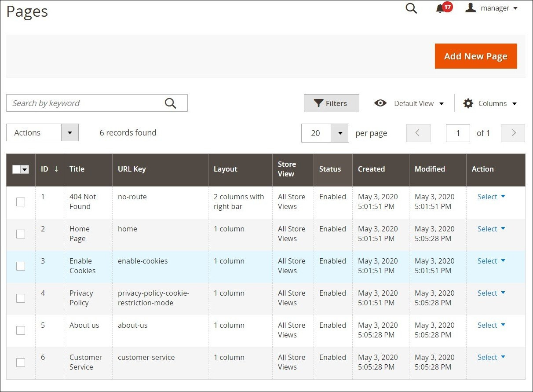Tick the checkbox for Privacy Policy
The image size is (533, 392).
click(x=21, y=298)
